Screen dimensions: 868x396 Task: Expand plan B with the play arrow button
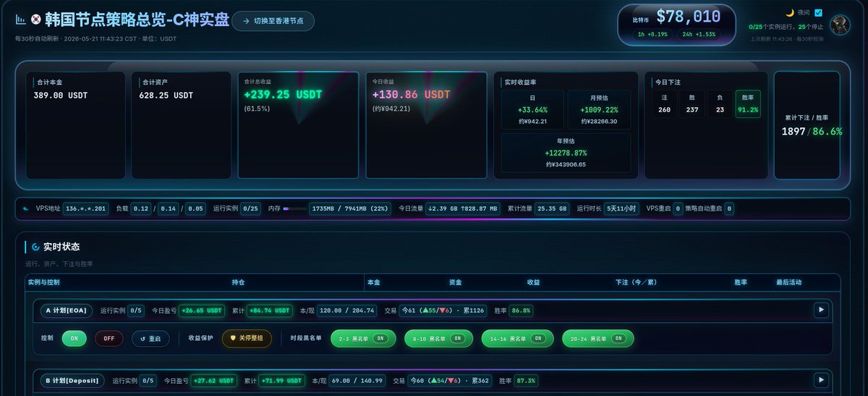[x=821, y=380]
